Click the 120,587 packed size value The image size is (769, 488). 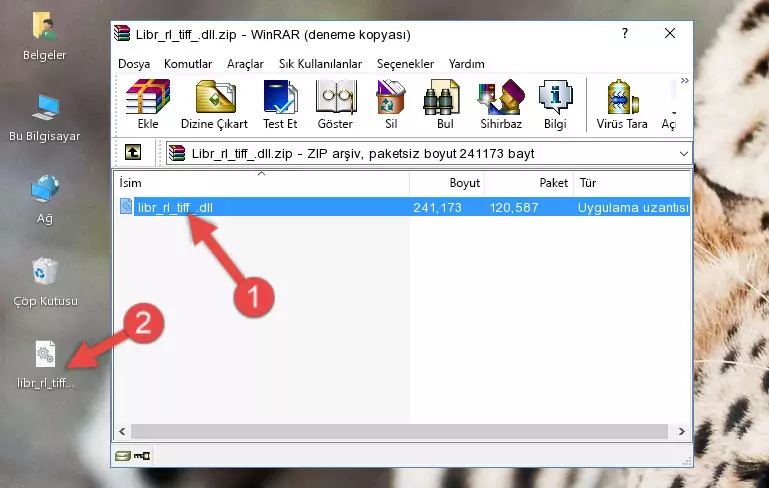513,207
